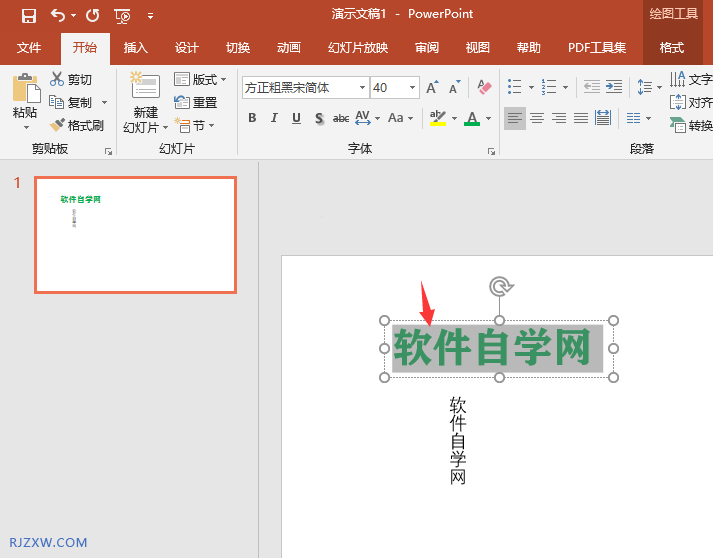Screen dimensions: 713x558
Task: Open the font name dropdown
Action: 362,88
